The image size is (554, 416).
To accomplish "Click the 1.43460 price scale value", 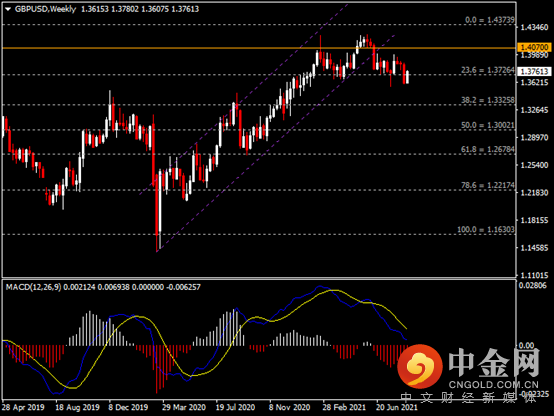I will (x=535, y=28).
